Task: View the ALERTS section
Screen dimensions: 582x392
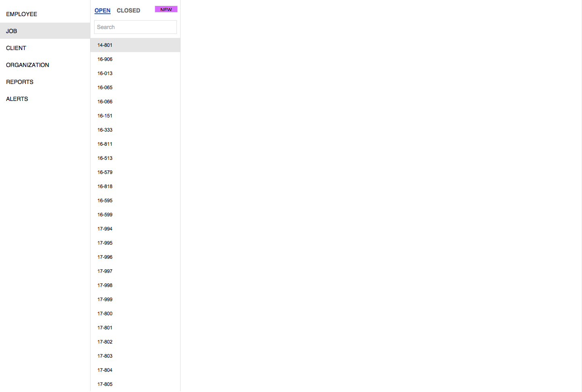Action: pos(45,99)
